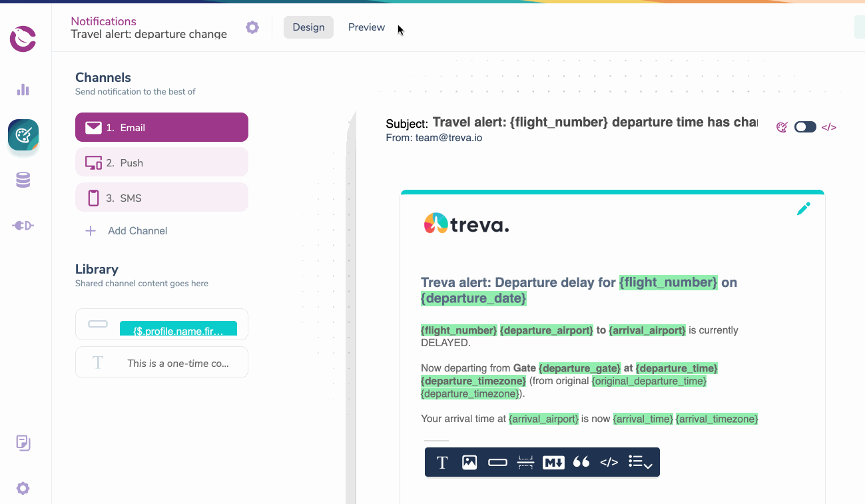
Task: Switch to the Design tab
Action: 308,27
